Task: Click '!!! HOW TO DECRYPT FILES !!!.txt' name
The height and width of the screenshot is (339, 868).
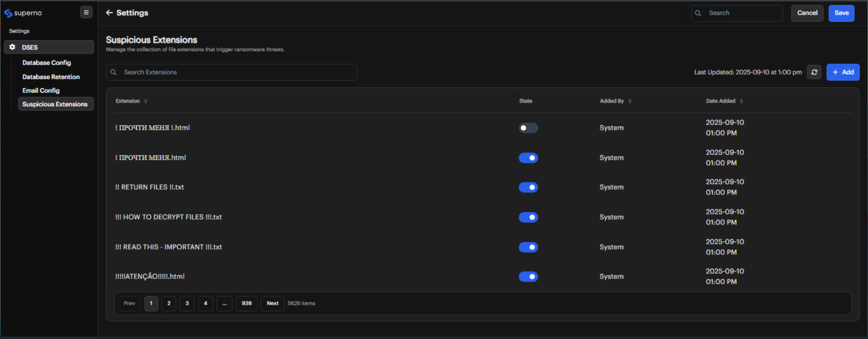Action: click(x=169, y=217)
